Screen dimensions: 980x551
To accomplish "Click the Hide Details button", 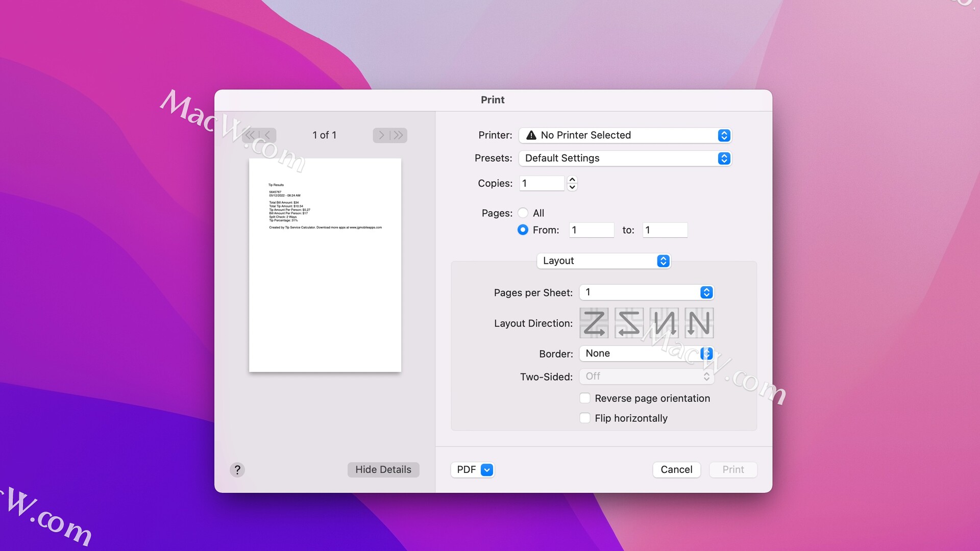I will coord(383,469).
